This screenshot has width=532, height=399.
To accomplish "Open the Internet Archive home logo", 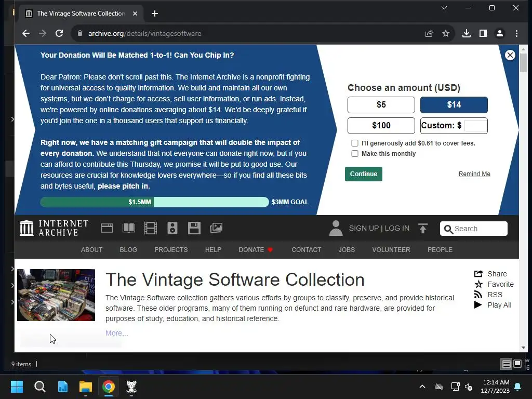I will pyautogui.click(x=54, y=228).
